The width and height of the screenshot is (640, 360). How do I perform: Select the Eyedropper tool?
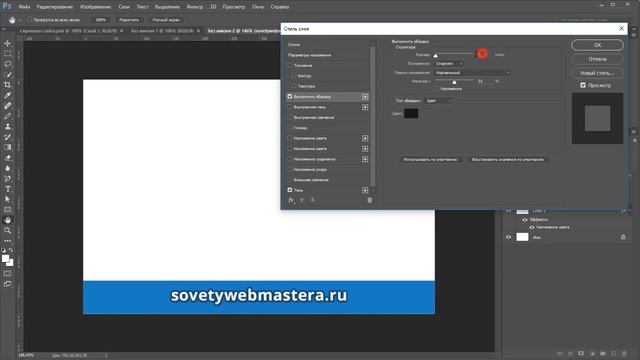tap(7, 96)
